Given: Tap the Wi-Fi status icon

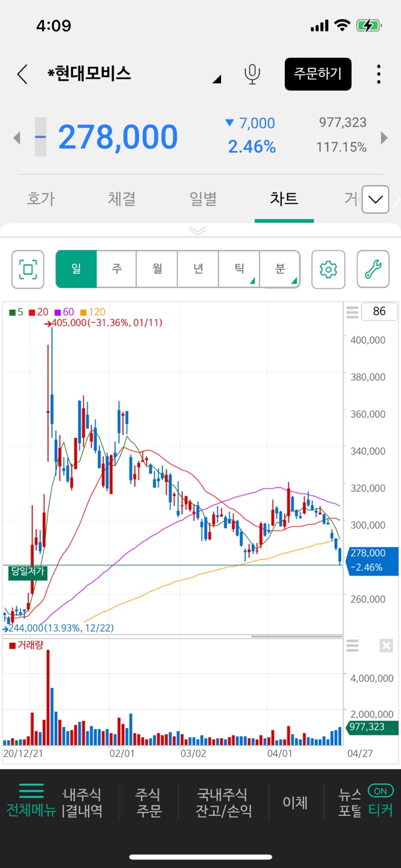Looking at the screenshot, I should point(343,25).
